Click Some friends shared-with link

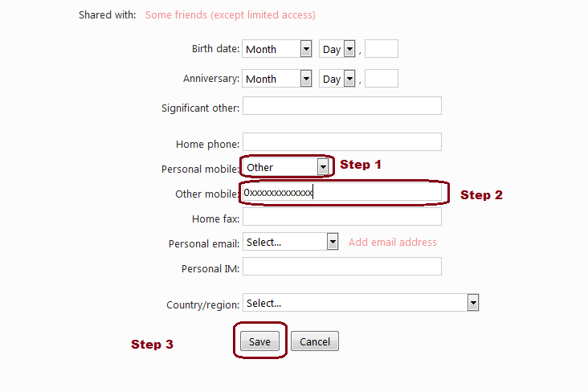[x=230, y=15]
